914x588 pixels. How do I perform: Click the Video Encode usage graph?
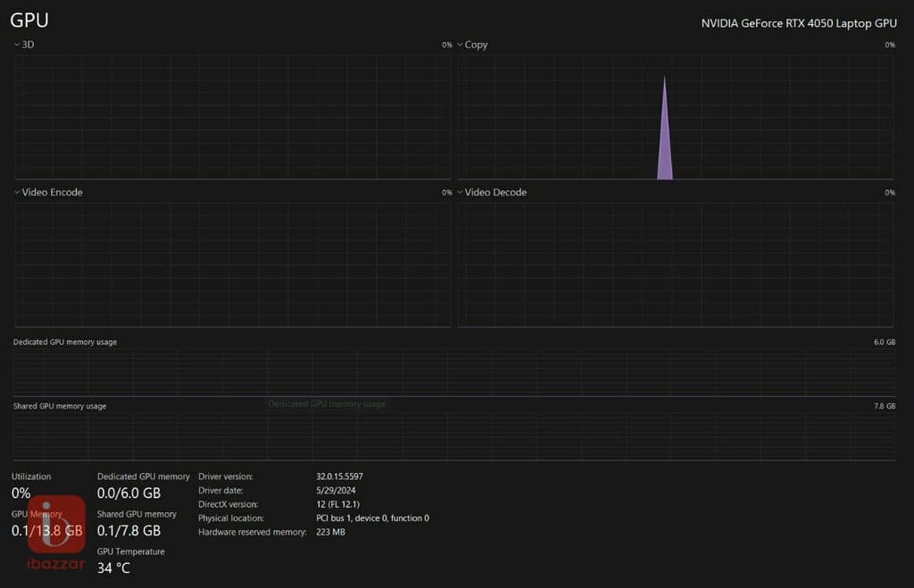(232, 265)
